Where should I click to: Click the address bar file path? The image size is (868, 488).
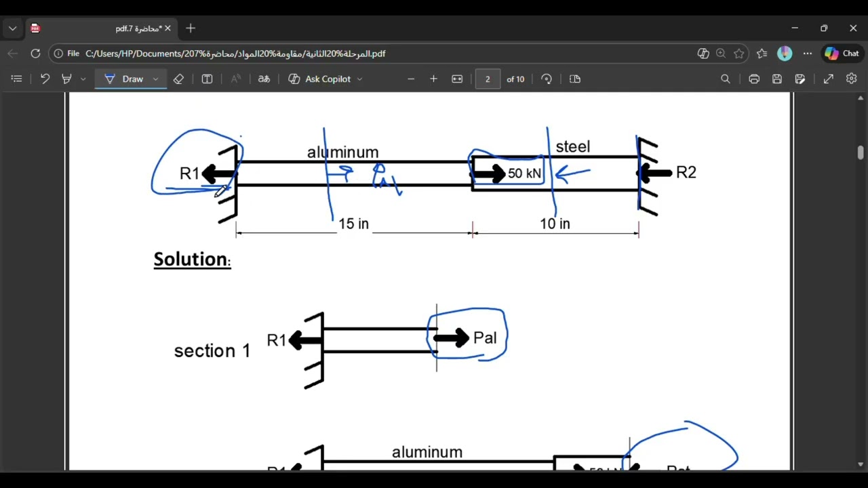[235, 54]
